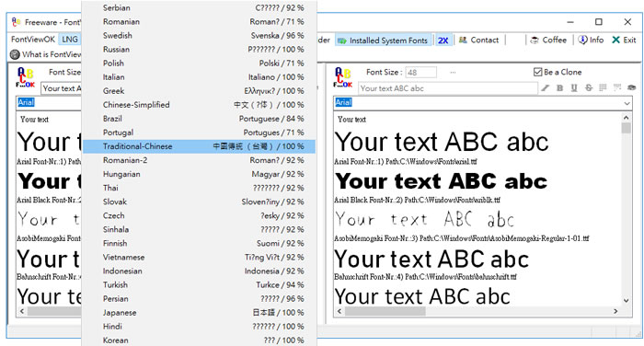644x346 pixels.
Task: Click the Contact people icon
Action: click(x=463, y=40)
